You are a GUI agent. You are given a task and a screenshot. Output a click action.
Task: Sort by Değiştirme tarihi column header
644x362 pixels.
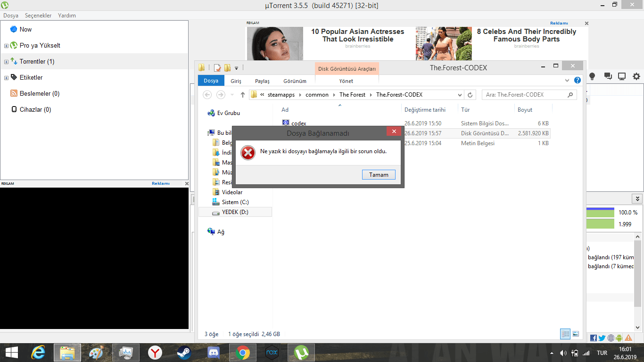(x=425, y=110)
